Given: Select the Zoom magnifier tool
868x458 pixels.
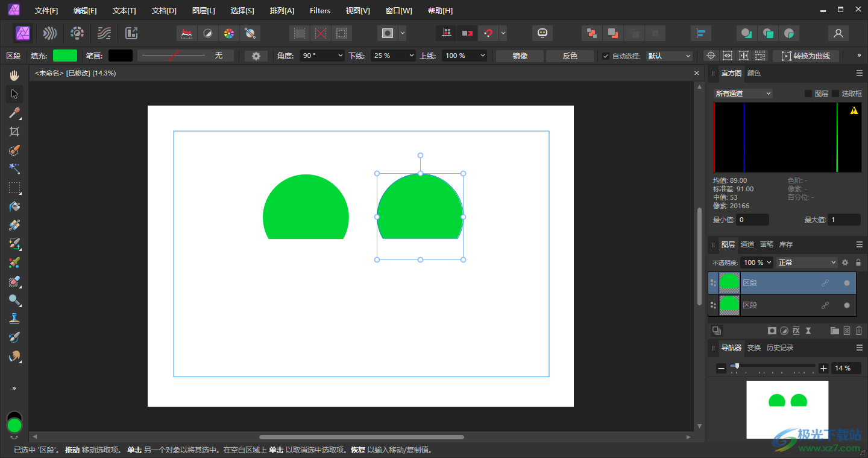Looking at the screenshot, I should [14, 300].
